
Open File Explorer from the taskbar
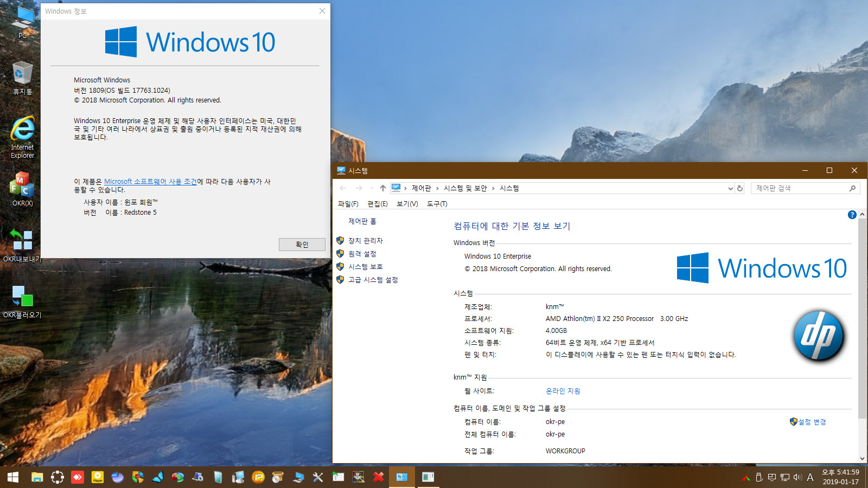pyautogui.click(x=37, y=477)
